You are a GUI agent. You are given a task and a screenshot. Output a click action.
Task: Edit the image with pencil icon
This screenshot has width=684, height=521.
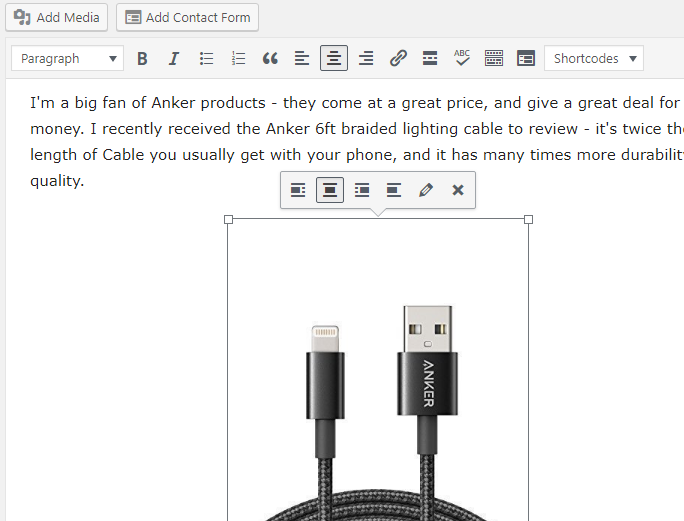(x=426, y=190)
